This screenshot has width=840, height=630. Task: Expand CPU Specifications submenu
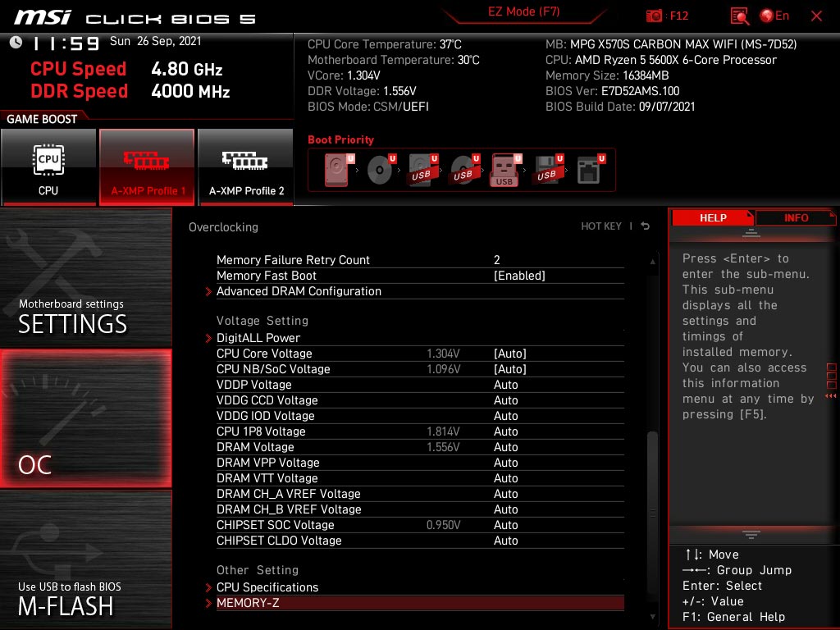[x=420, y=587]
